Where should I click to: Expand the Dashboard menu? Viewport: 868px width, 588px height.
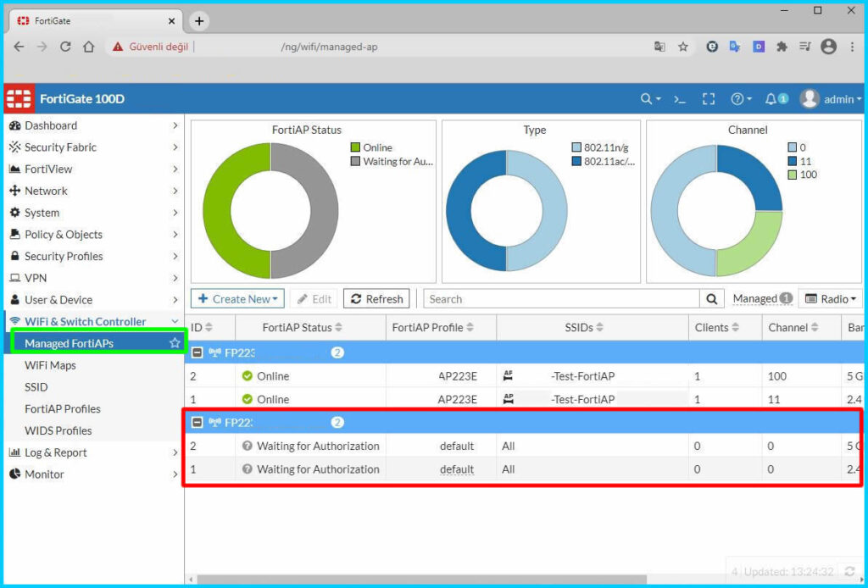[94, 125]
